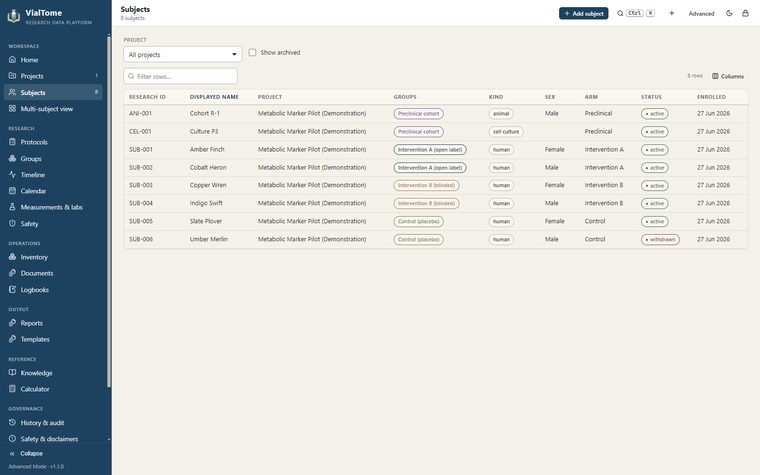Toggle Advanced mode in header

[x=701, y=14]
